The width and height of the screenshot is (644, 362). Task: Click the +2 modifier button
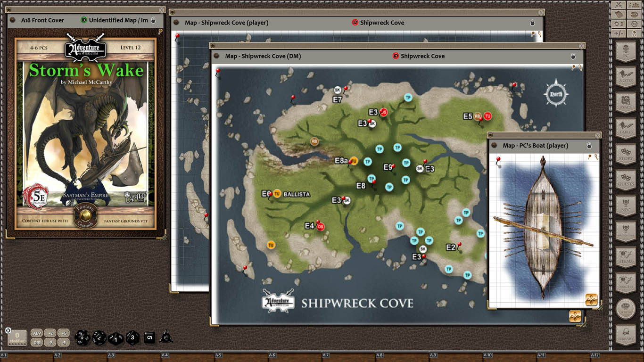pyautogui.click(x=50, y=333)
